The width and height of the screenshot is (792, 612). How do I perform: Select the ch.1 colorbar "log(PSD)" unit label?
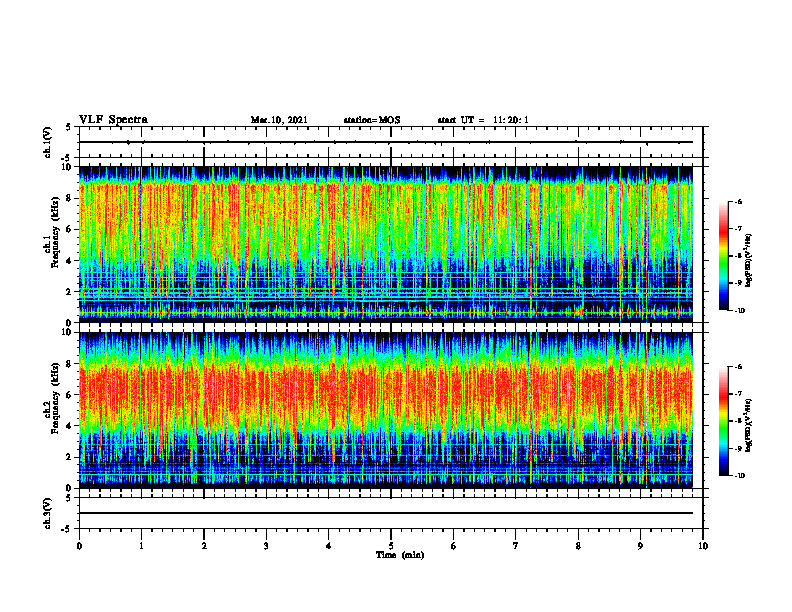pos(749,260)
